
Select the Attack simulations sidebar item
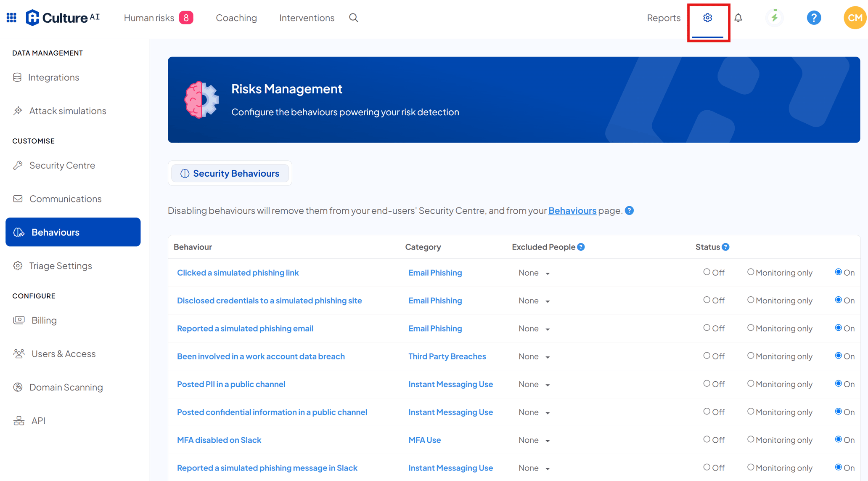click(67, 111)
